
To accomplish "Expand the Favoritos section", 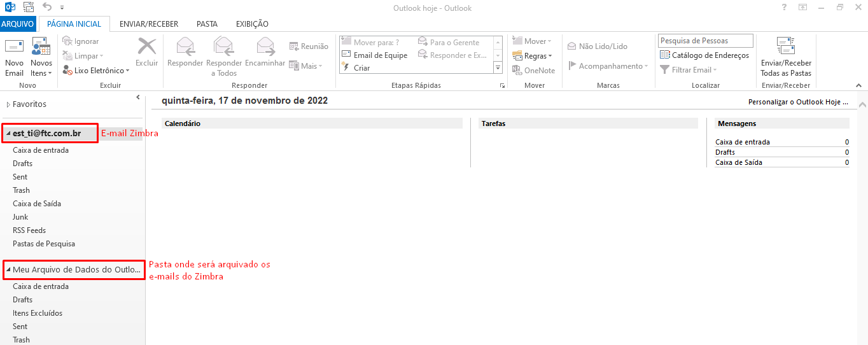I will [8, 104].
